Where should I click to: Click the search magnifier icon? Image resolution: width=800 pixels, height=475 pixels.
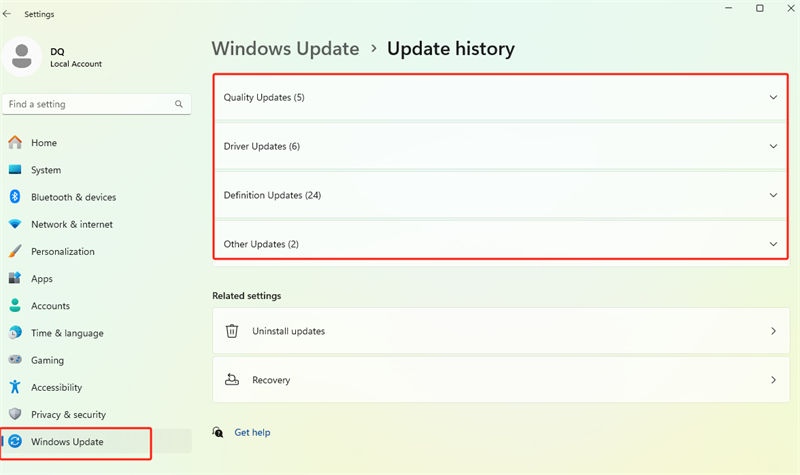179,104
